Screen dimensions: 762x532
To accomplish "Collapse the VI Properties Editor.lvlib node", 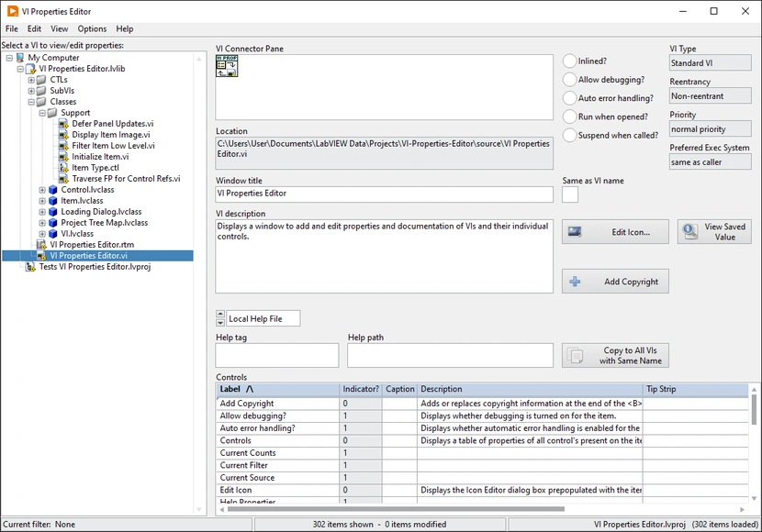I will pyautogui.click(x=20, y=69).
